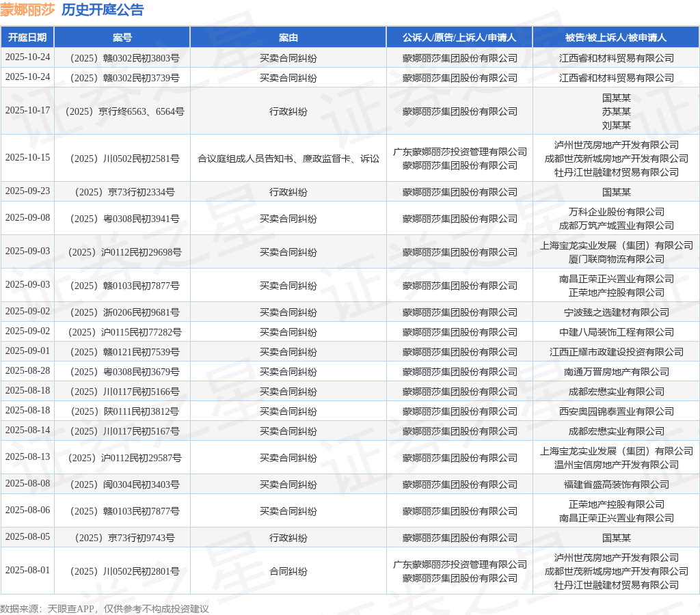Click the date 2025-08-05
The height and width of the screenshot is (615, 700).
click(27, 536)
